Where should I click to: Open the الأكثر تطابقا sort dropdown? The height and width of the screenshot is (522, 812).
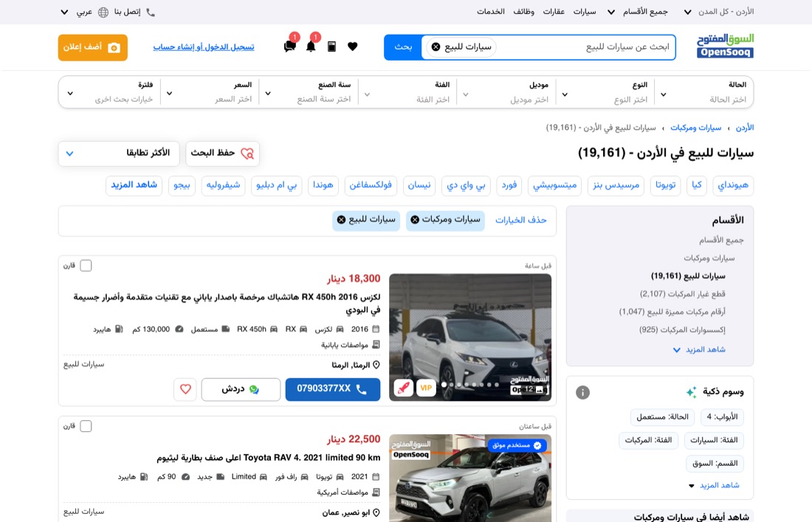tap(119, 154)
